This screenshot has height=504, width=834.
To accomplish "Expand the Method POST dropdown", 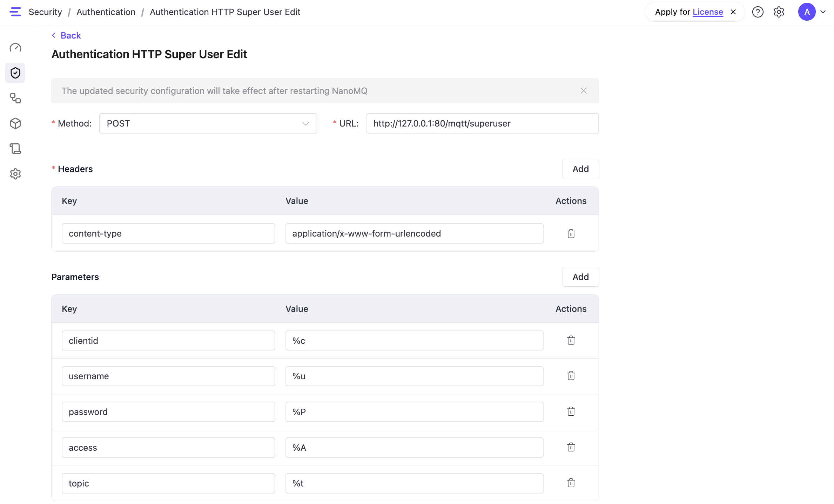I will click(208, 123).
